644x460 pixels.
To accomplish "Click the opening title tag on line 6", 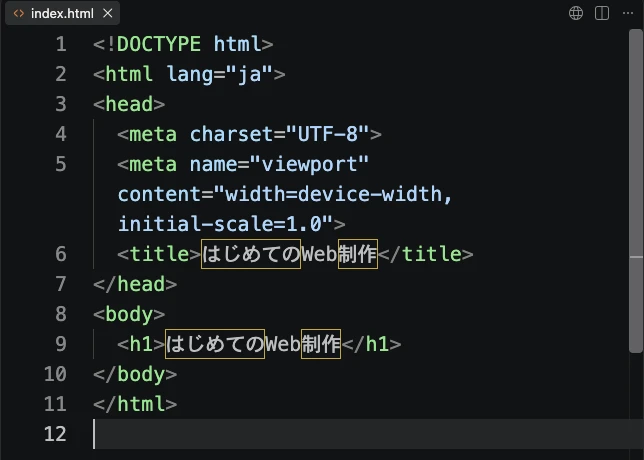I will click(159, 254).
